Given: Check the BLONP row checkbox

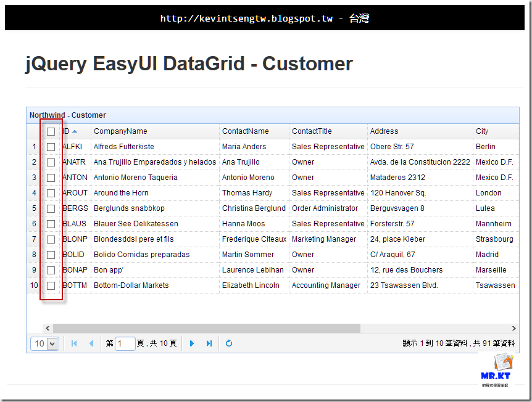Looking at the screenshot, I should click(x=51, y=239).
